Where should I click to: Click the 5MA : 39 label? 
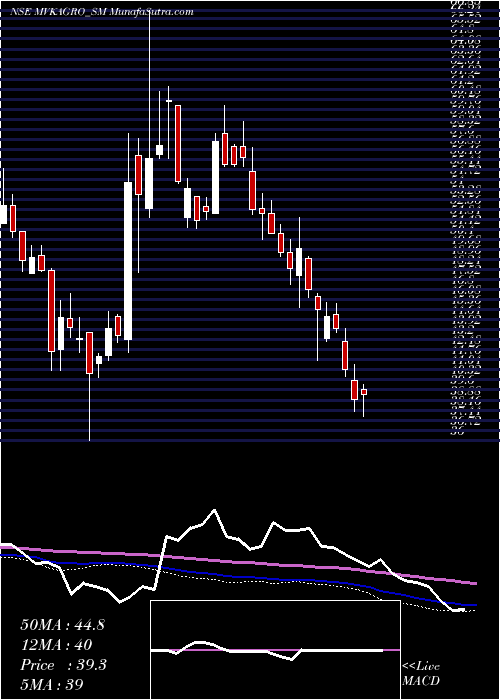pos(52,684)
